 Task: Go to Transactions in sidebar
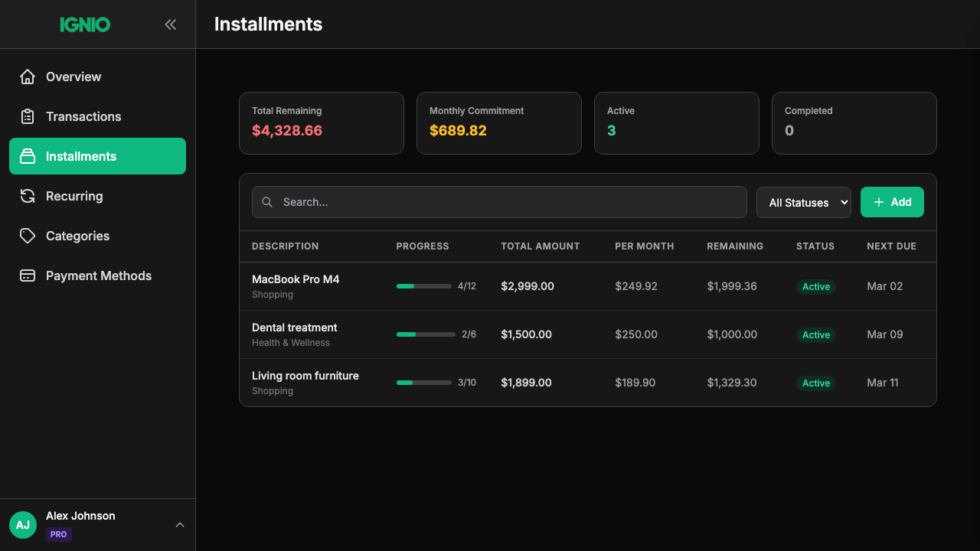pyautogui.click(x=97, y=116)
